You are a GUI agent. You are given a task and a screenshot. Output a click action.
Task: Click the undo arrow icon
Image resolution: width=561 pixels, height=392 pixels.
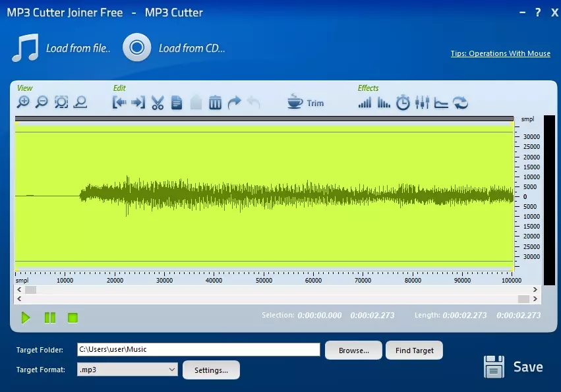pos(253,103)
